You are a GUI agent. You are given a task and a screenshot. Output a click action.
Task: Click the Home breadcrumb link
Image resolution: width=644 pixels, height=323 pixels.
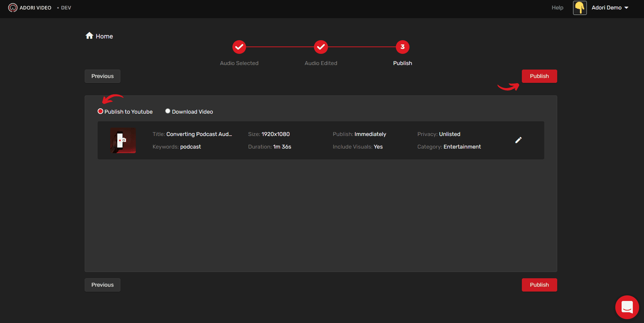pyautogui.click(x=104, y=36)
